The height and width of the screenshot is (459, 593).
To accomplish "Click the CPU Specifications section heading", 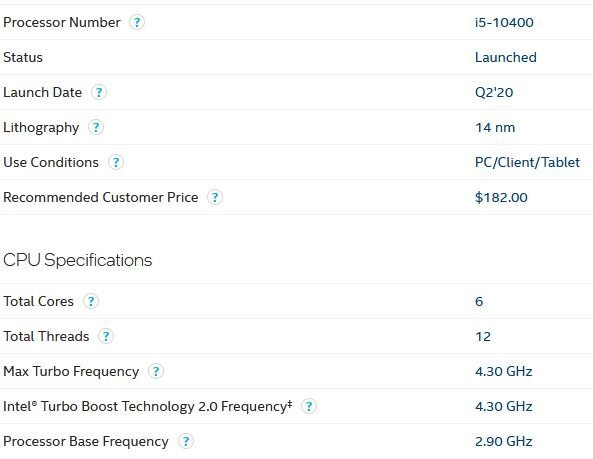I will (78, 261).
